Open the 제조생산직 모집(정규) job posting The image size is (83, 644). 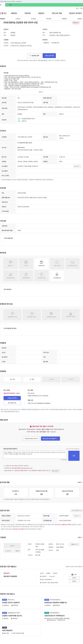(10, 576)
